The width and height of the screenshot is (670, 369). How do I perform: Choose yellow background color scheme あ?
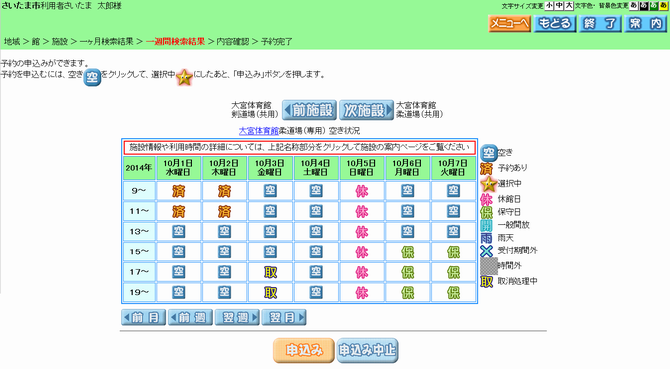664,6
